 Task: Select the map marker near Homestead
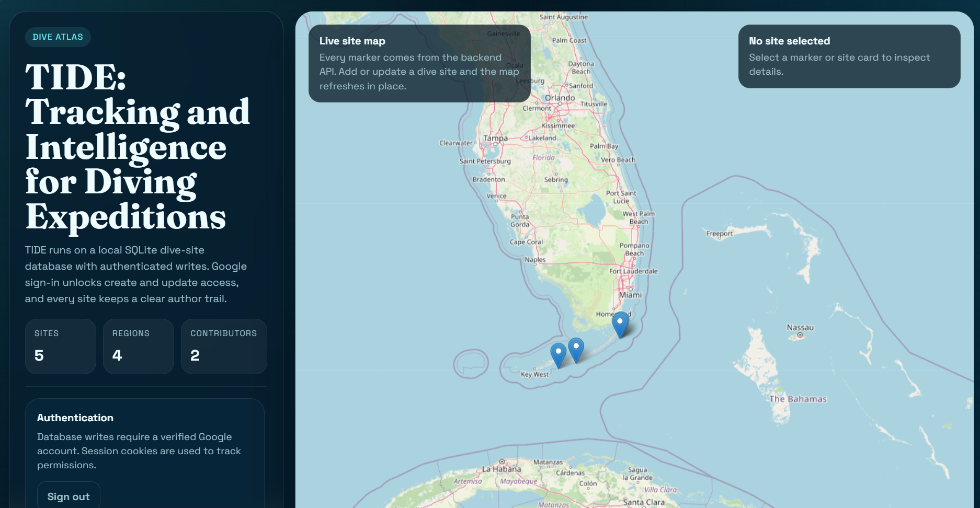coord(620,325)
